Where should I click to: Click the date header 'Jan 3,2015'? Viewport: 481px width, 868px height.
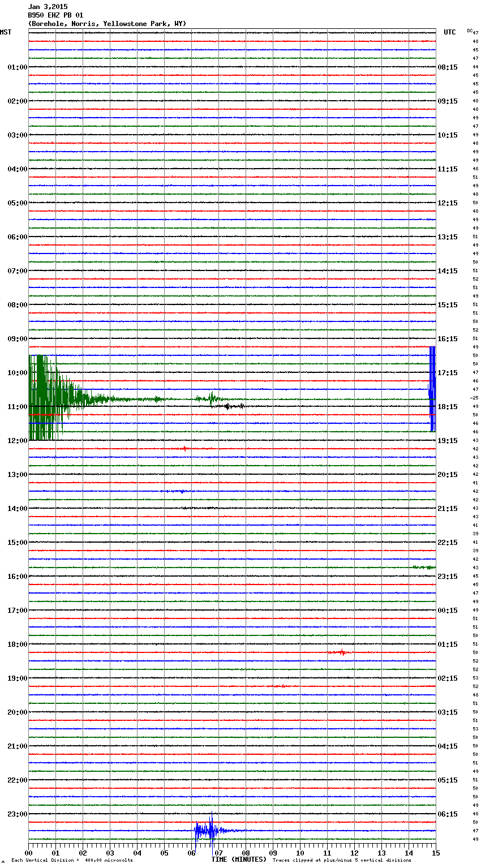pos(48,7)
